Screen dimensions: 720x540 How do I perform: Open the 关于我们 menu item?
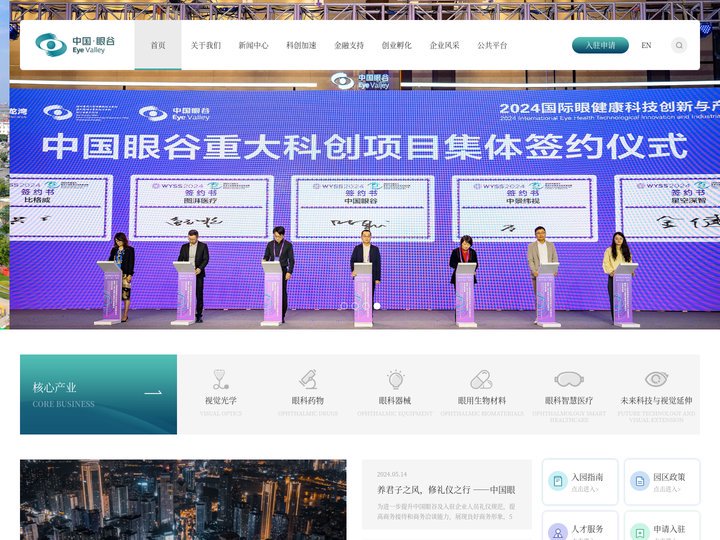click(x=206, y=45)
